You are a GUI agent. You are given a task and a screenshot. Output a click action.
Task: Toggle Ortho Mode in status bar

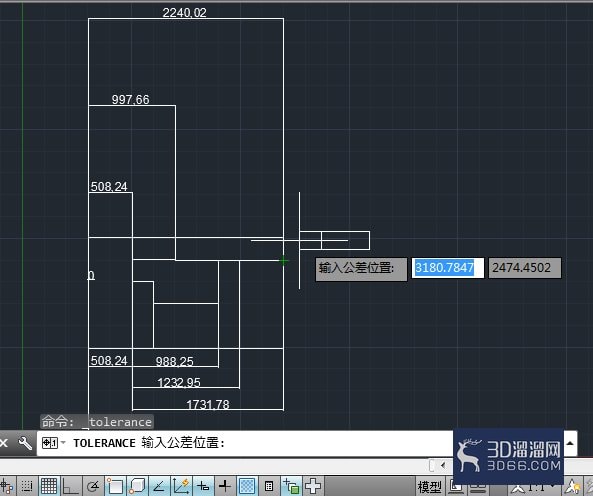point(70,486)
